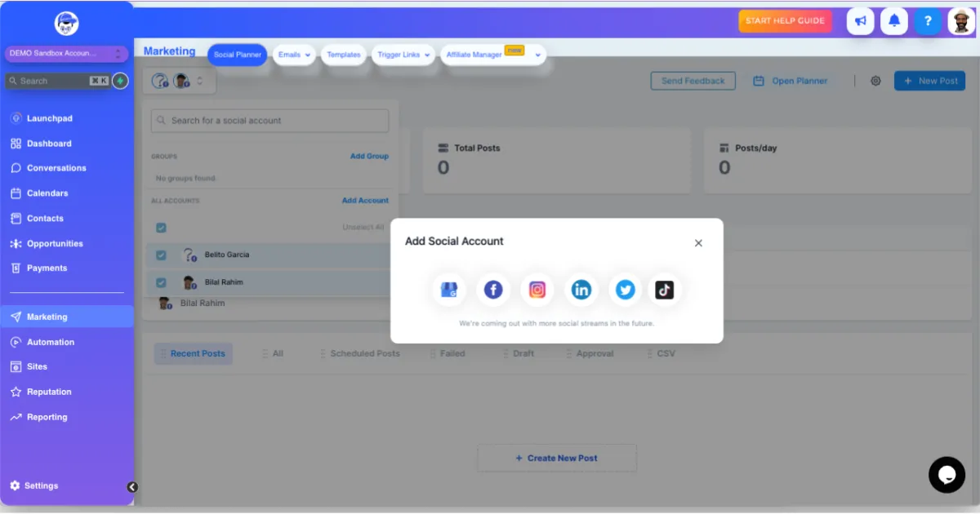Click the Open Planner button
The width and height of the screenshot is (980, 514).
click(x=791, y=81)
